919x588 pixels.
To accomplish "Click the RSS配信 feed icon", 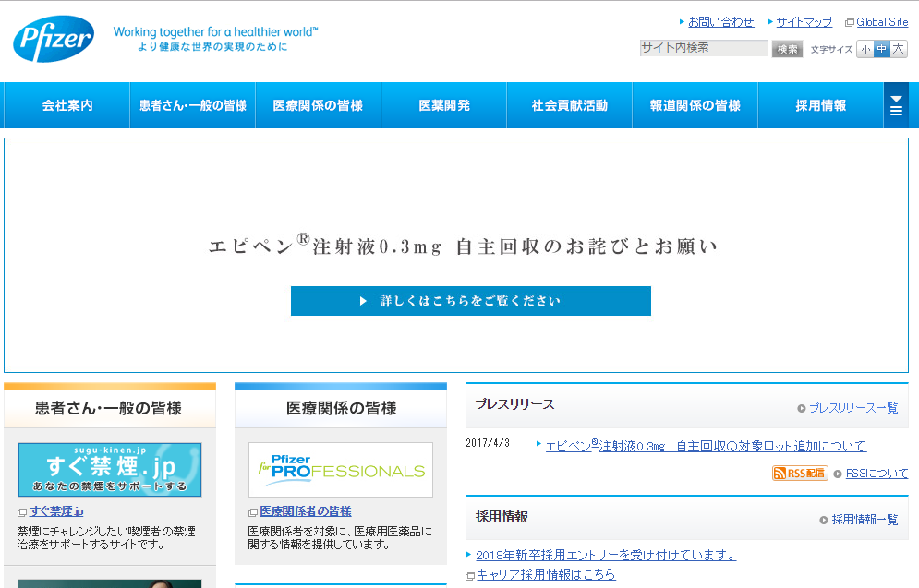I will point(800,474).
